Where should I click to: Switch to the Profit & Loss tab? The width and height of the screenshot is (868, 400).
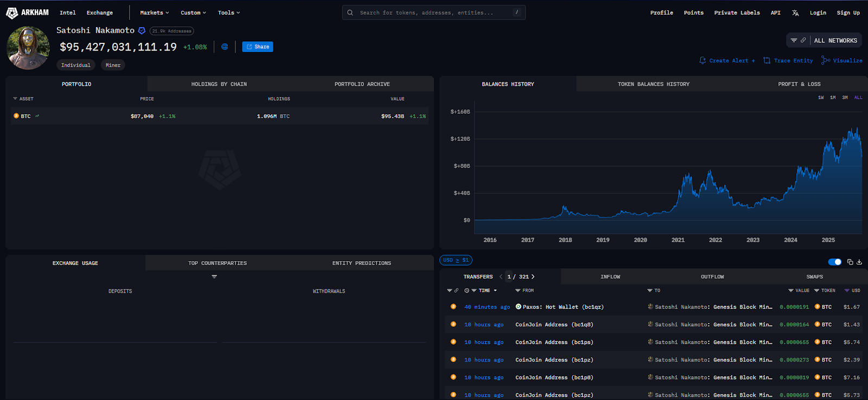[x=799, y=84]
